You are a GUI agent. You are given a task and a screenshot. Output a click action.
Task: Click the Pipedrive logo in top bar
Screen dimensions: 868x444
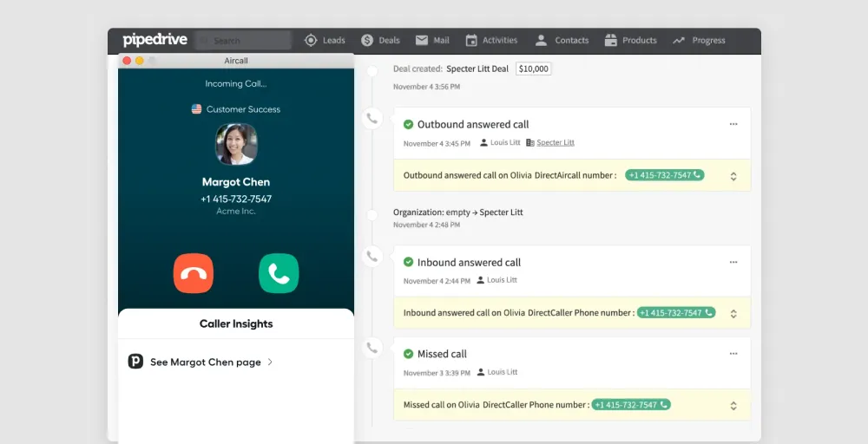click(x=155, y=40)
